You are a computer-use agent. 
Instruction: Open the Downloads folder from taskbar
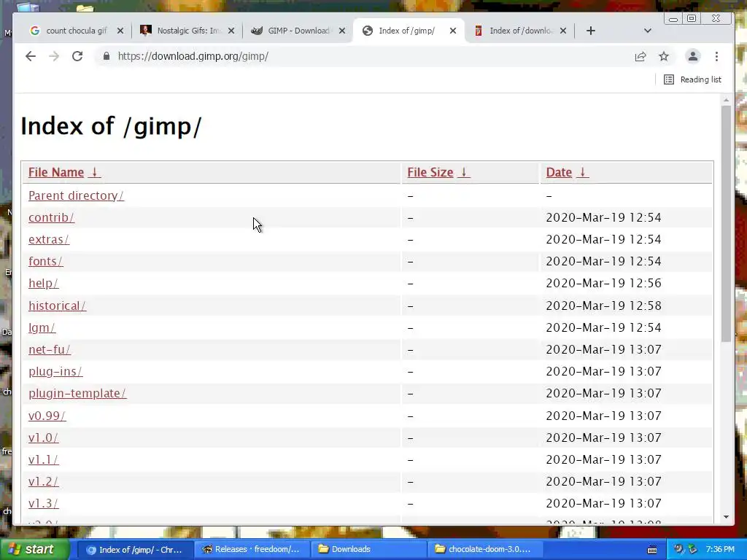point(368,550)
